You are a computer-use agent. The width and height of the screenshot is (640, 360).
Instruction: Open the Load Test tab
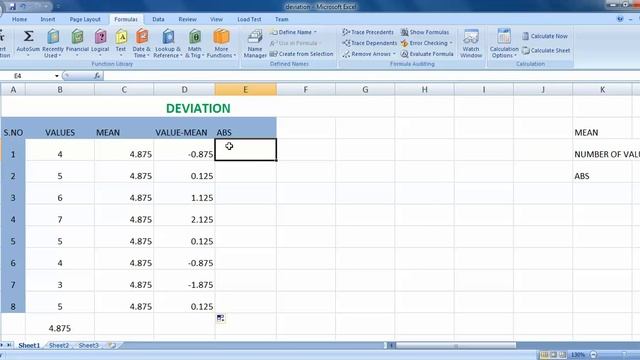pyautogui.click(x=249, y=19)
